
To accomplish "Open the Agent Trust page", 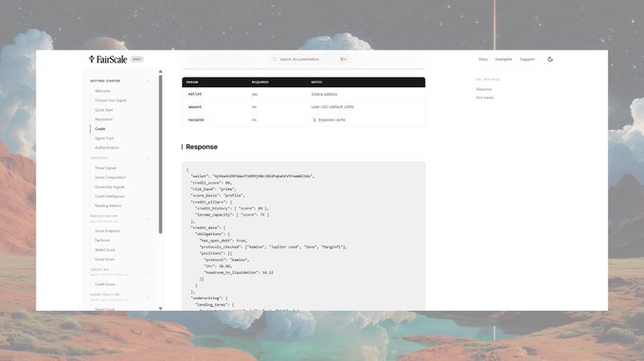I will click(104, 138).
